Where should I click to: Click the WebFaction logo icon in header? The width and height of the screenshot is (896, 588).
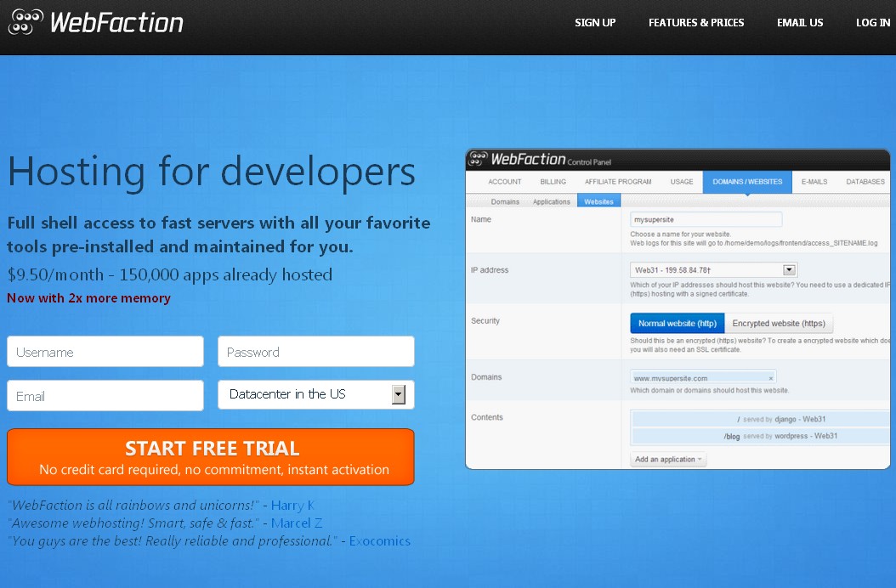pyautogui.click(x=26, y=22)
